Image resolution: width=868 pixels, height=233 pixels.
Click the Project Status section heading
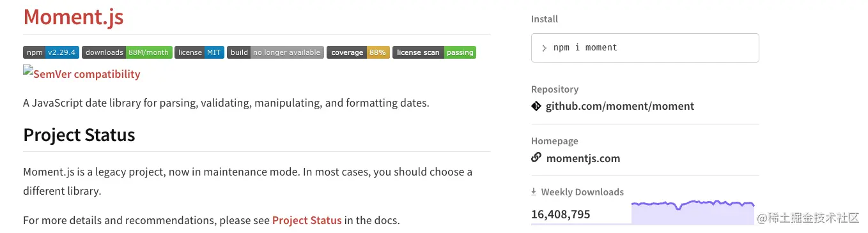pyautogui.click(x=79, y=135)
